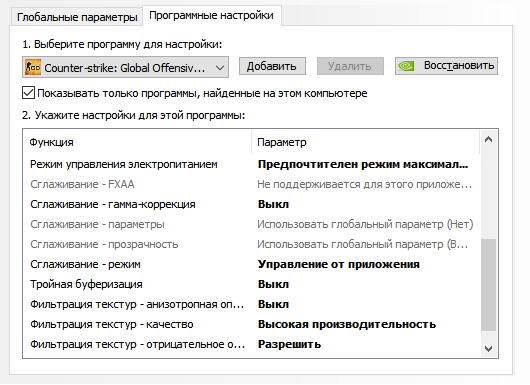530x385 pixels.
Task: Click the Удалить button
Action: click(350, 66)
